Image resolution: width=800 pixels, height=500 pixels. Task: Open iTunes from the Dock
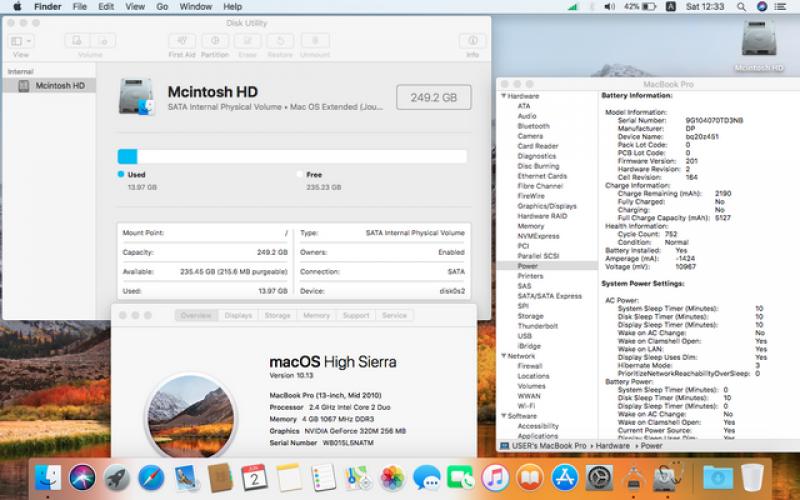(495, 478)
